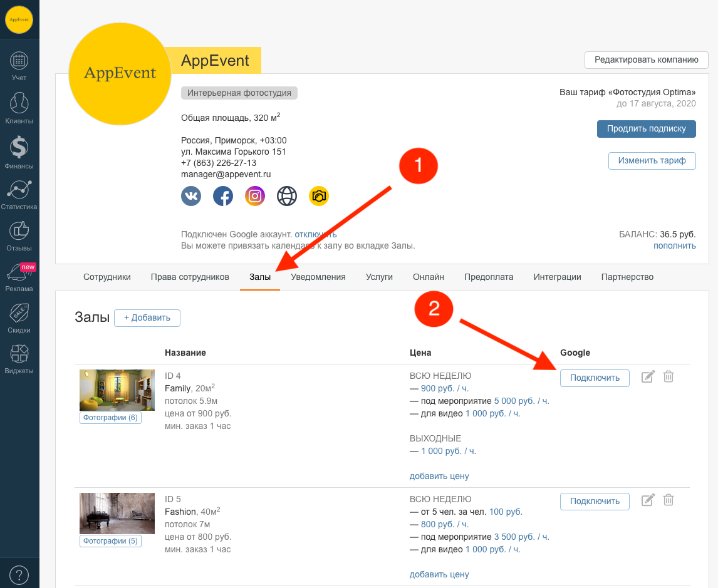Edit Family weekend price 1 000 руб.
The width and height of the screenshot is (718, 588).
449,451
